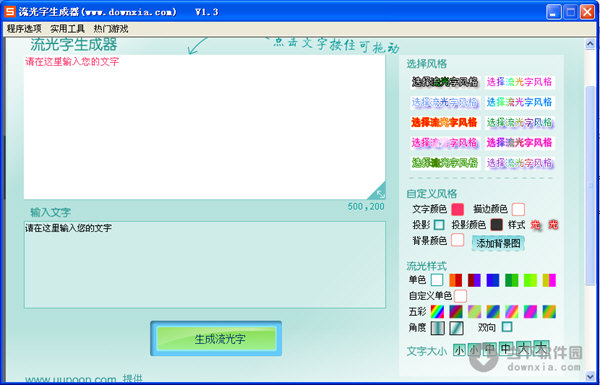
Task: Open the 程序选项 menu
Action: click(24, 29)
